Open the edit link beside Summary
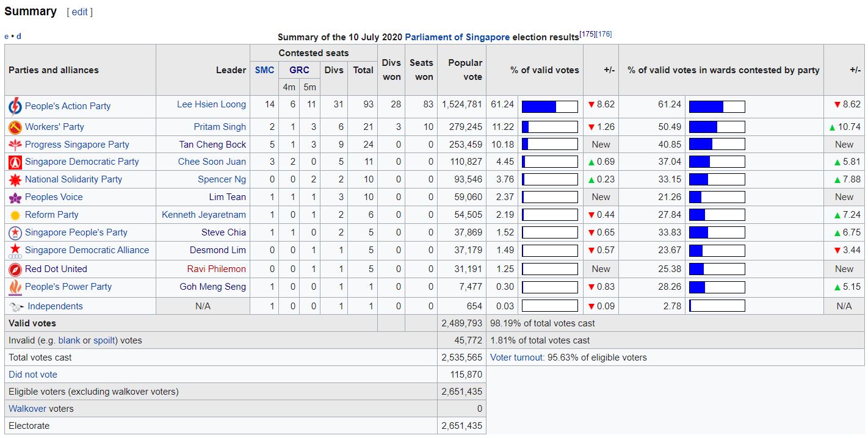Image resolution: width=868 pixels, height=438 pixels. [x=80, y=12]
